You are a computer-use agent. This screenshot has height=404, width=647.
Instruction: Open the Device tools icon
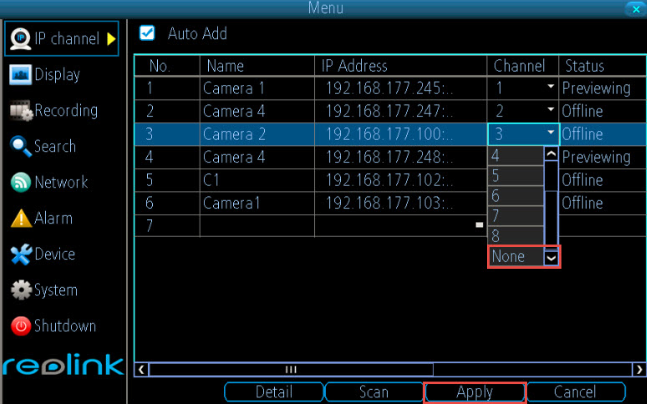pos(21,254)
